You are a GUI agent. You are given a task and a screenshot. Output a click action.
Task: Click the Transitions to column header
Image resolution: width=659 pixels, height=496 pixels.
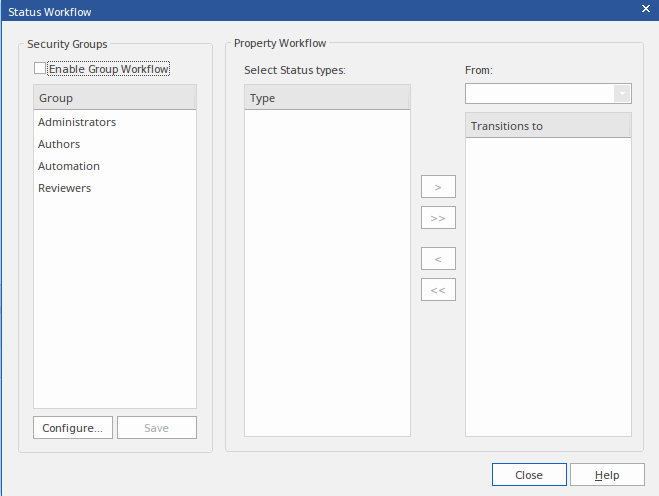548,126
